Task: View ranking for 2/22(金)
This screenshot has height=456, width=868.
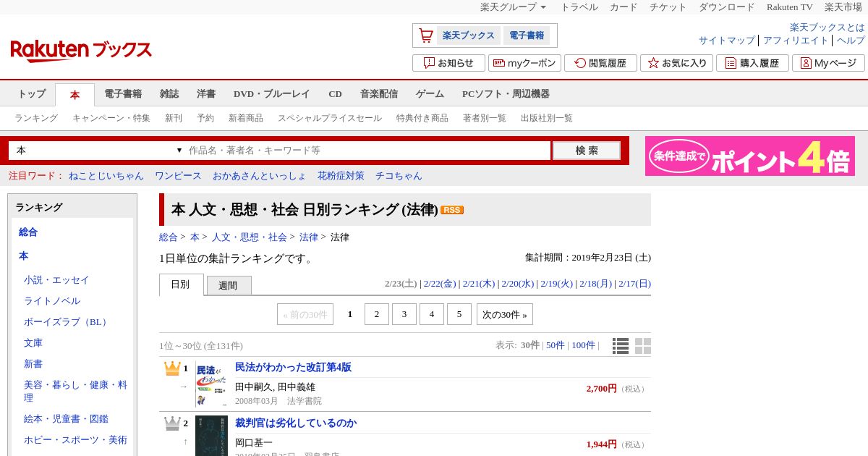Action: tap(440, 284)
